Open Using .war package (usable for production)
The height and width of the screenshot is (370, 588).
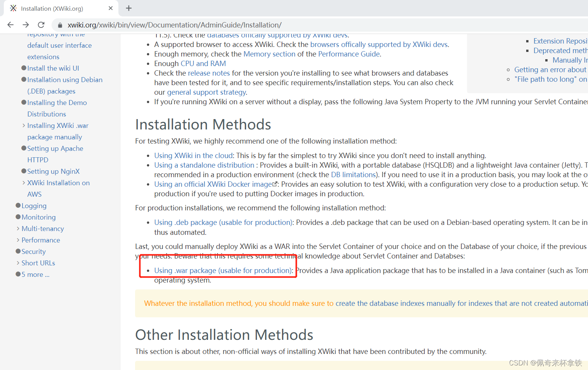click(223, 270)
